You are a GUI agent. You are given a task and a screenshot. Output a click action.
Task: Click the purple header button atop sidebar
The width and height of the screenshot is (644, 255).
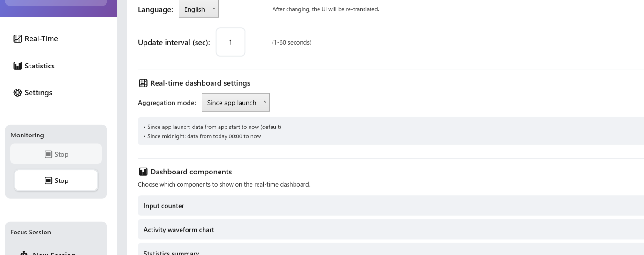point(56,3)
